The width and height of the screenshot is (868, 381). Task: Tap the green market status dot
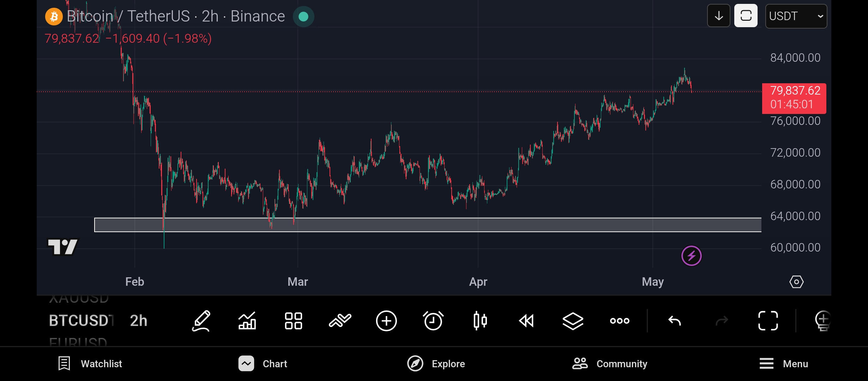[x=303, y=17]
